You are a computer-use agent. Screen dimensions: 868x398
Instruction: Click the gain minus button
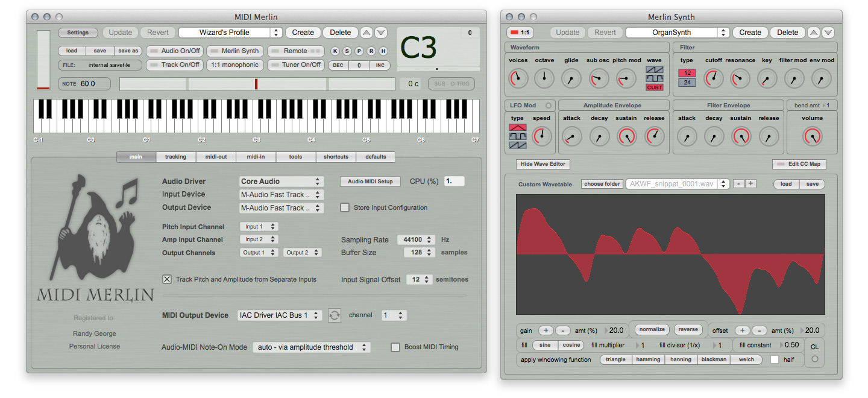[562, 330]
